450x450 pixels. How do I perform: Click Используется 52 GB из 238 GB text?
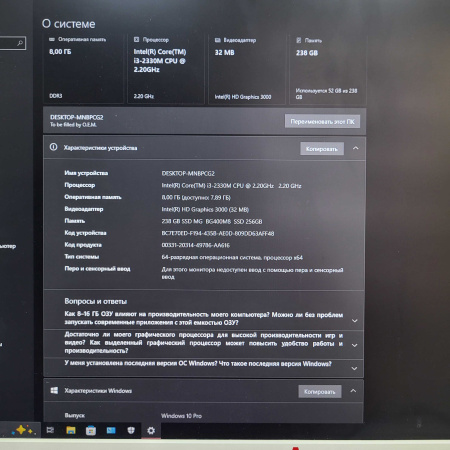tap(326, 94)
